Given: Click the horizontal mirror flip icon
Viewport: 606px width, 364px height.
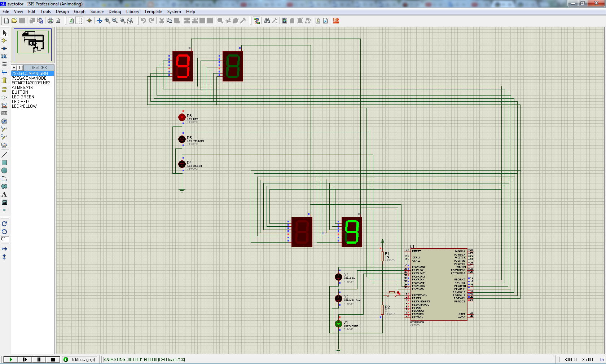Looking at the screenshot, I should pos(4,249).
